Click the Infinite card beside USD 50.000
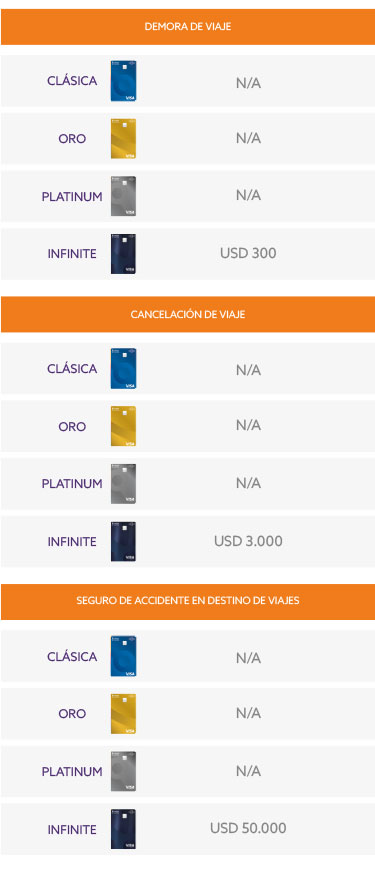375x870 pixels. (123, 829)
